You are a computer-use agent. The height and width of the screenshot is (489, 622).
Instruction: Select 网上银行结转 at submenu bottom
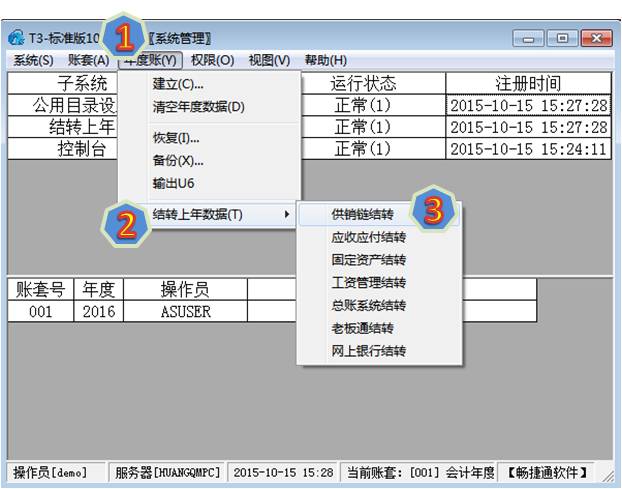(x=368, y=352)
